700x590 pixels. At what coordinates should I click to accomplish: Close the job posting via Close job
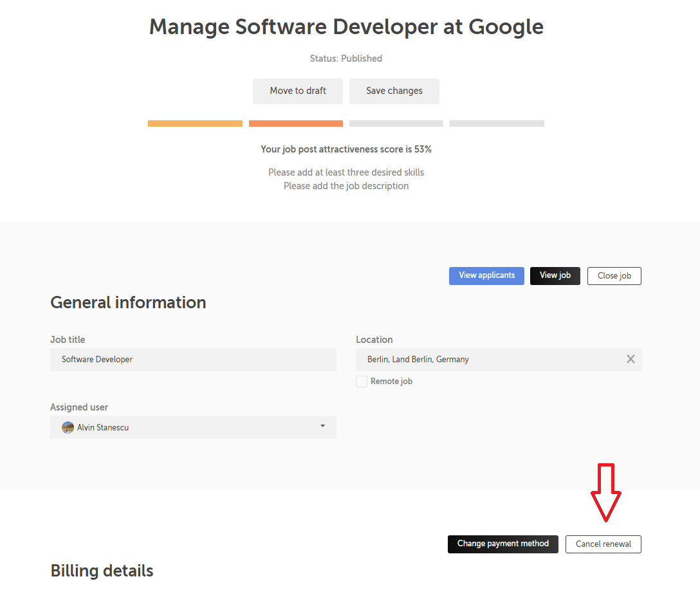coord(614,276)
